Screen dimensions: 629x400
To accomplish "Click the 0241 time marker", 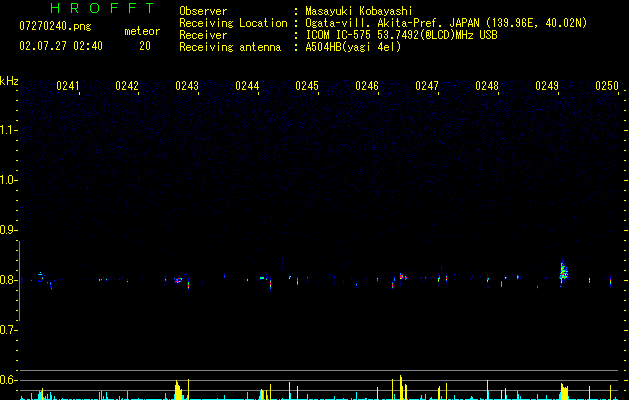I will tap(67, 86).
